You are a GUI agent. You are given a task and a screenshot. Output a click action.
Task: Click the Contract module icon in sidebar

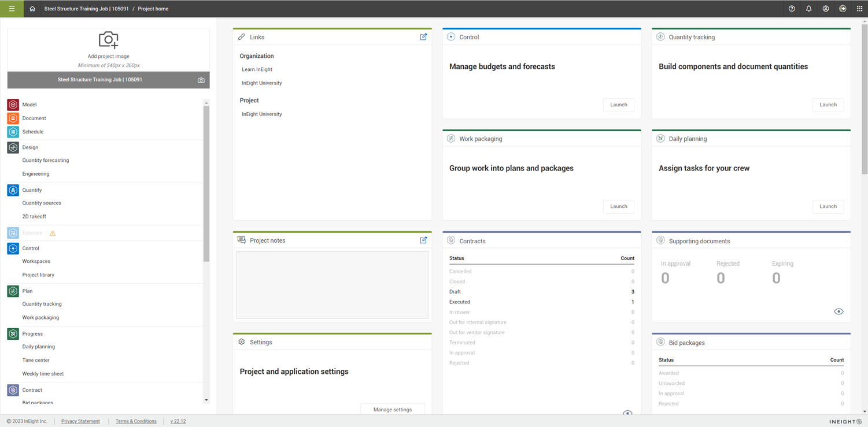13,390
